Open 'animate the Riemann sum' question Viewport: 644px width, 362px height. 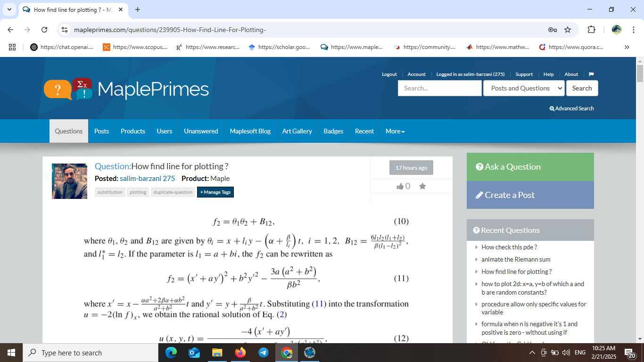pyautogui.click(x=516, y=259)
